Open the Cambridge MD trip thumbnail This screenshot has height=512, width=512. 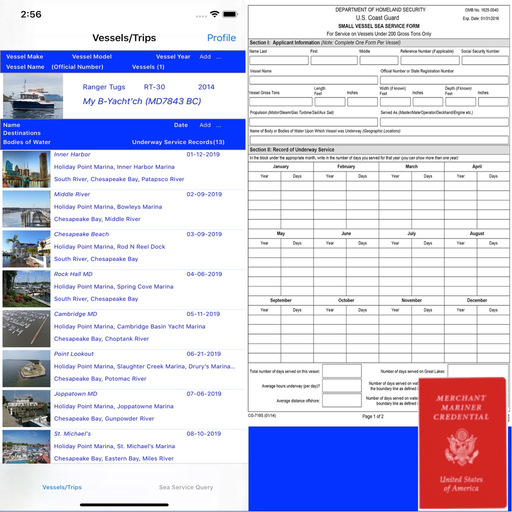tap(26, 329)
